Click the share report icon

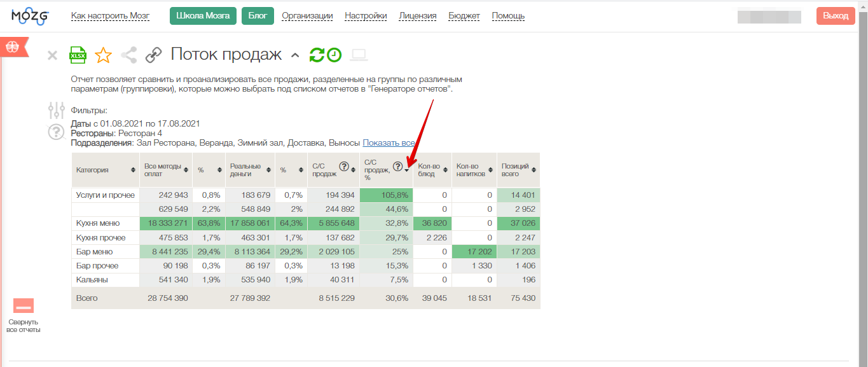[x=128, y=55]
